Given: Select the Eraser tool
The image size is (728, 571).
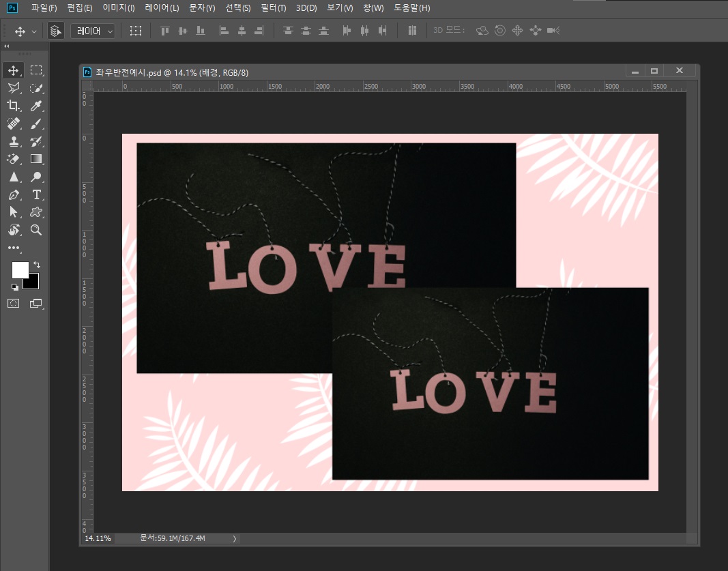Looking at the screenshot, I should coord(14,159).
